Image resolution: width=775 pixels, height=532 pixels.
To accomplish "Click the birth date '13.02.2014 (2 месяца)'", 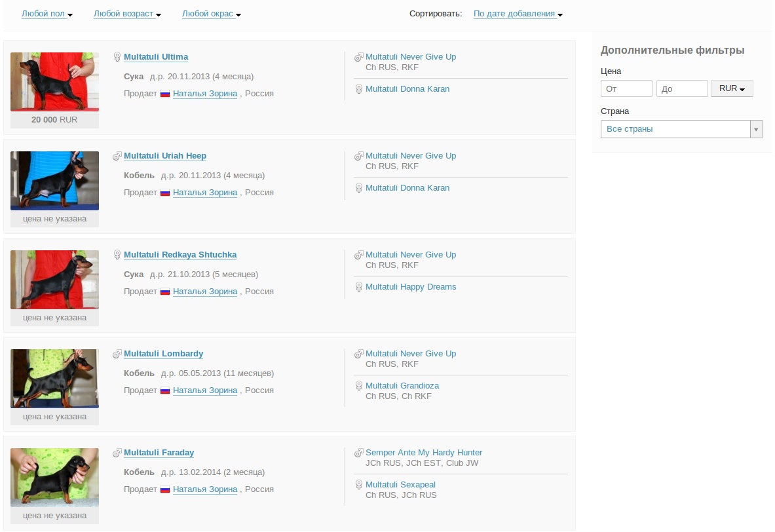I will [x=221, y=472].
